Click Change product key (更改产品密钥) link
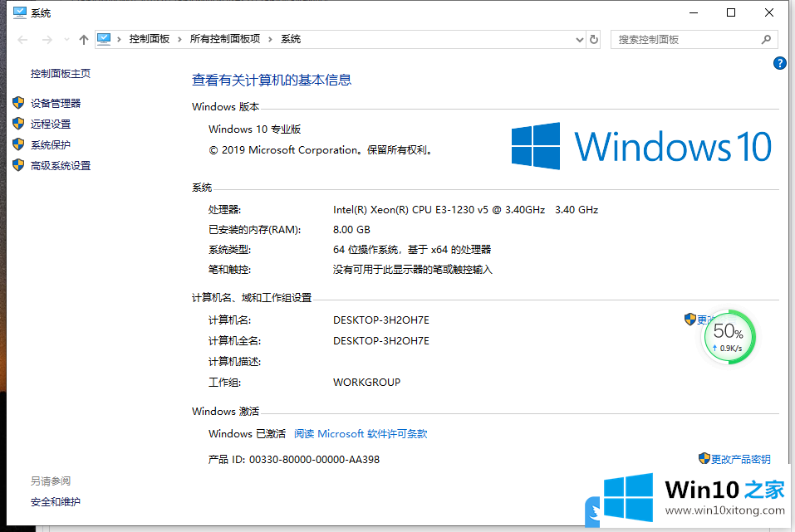Viewport: 795px width, 532px height. coord(740,459)
